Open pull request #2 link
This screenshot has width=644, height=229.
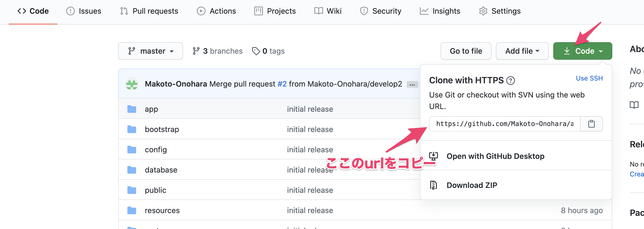tap(282, 84)
